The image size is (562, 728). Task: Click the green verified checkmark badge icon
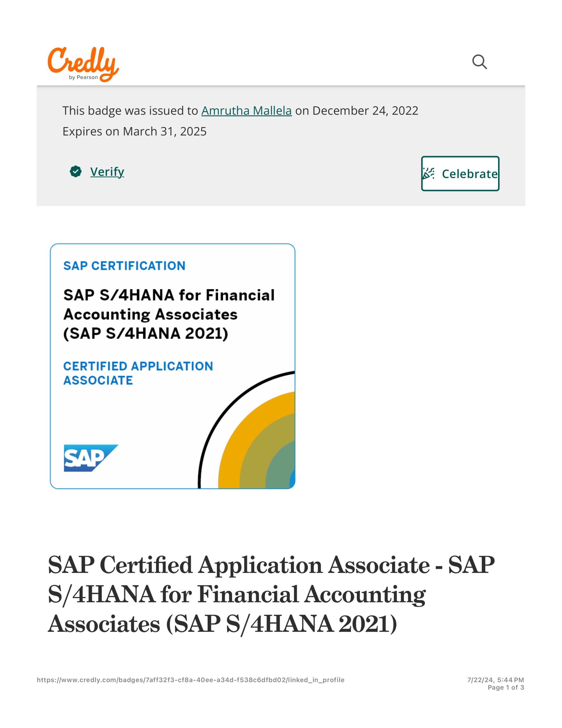pyautogui.click(x=76, y=172)
